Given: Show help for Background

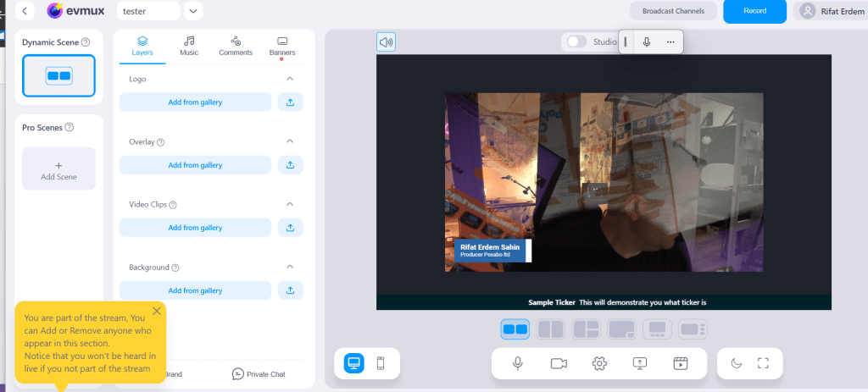Looking at the screenshot, I should click(x=175, y=268).
